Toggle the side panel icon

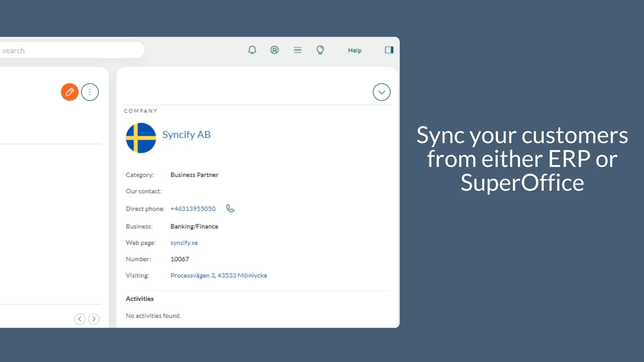point(389,50)
